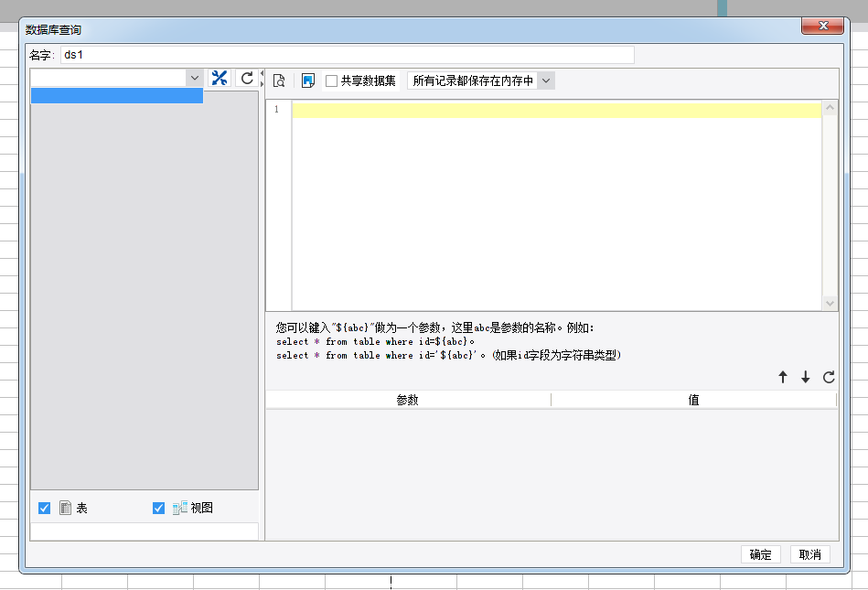This screenshot has width=868, height=590.
Task: Open the database connection settings tool icon
Action: [220, 78]
